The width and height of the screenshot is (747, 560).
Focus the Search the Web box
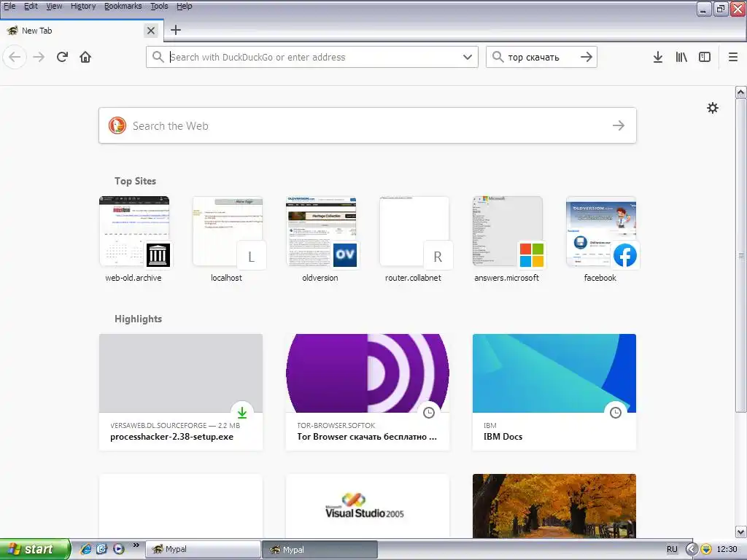pyautogui.click(x=368, y=125)
